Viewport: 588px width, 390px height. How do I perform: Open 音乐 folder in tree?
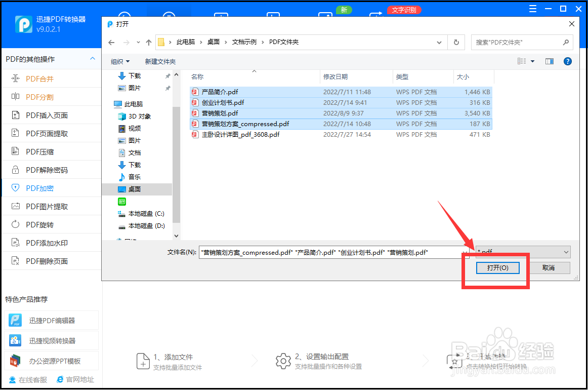click(x=134, y=177)
